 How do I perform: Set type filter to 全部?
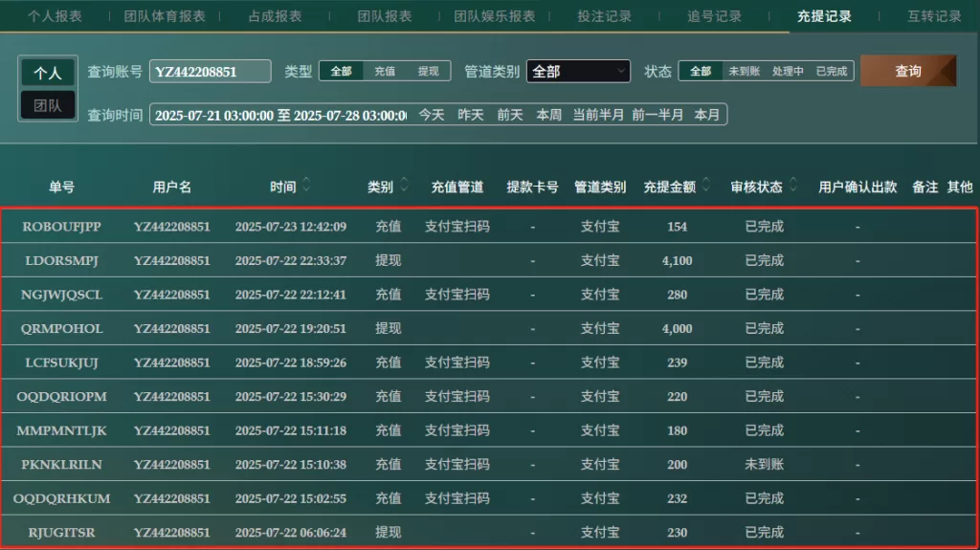[342, 71]
